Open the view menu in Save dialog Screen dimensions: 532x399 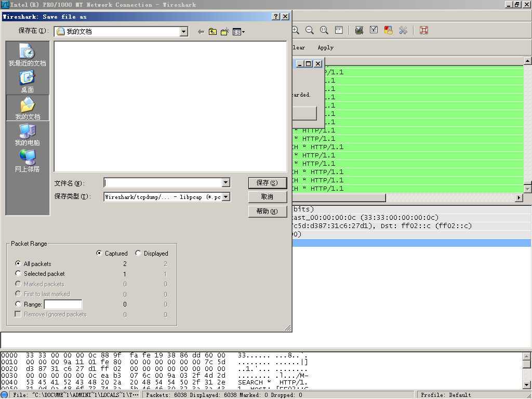pyautogui.click(x=238, y=32)
